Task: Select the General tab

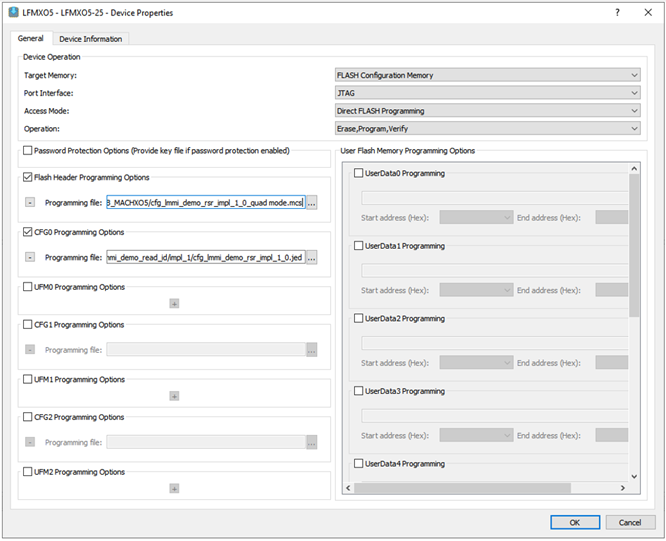Action: coord(30,39)
